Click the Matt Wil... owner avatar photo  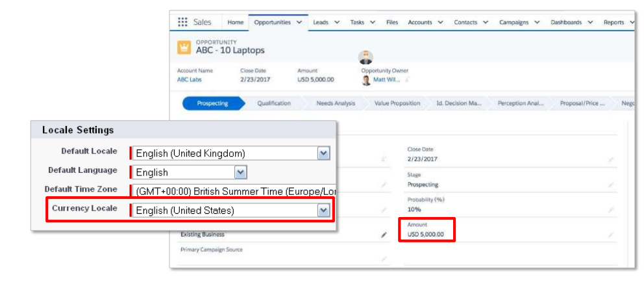point(367,80)
